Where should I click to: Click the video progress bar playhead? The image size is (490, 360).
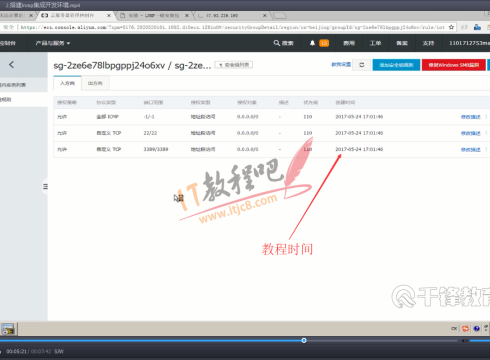click(x=304, y=340)
